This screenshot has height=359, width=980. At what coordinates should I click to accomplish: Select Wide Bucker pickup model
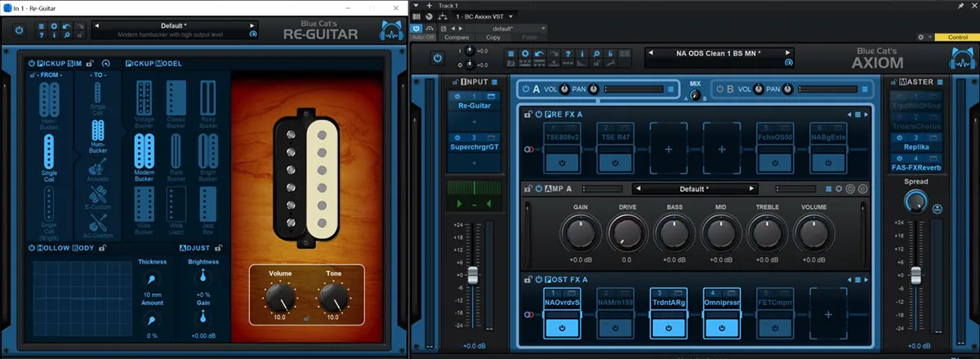(x=144, y=211)
